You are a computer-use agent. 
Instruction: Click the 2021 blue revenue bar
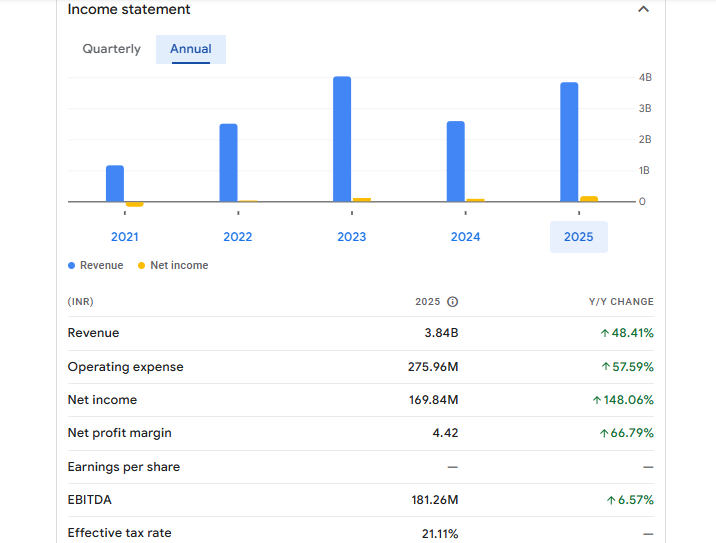(x=115, y=183)
